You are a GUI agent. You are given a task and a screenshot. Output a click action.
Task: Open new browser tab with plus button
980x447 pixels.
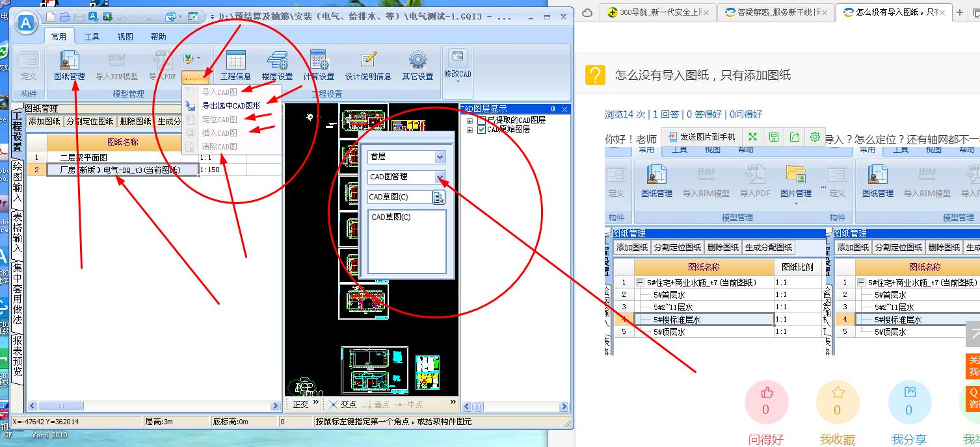(960, 12)
